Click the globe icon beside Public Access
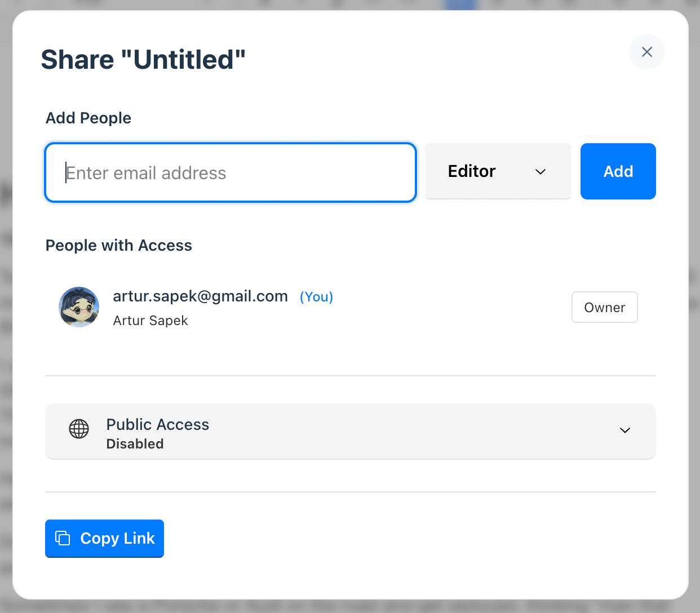Screen dimensions: 700x613 [79, 429]
